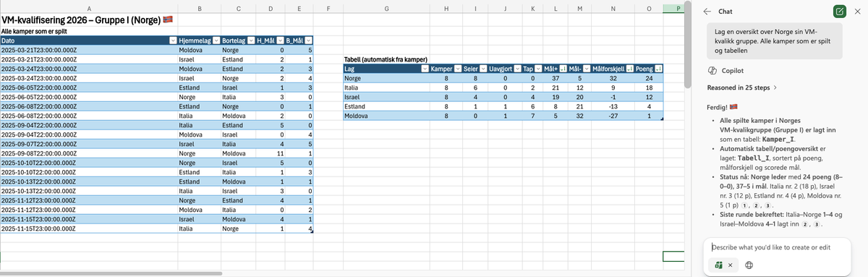The width and height of the screenshot is (868, 277).
Task: Select column header B
Action: click(x=200, y=8)
